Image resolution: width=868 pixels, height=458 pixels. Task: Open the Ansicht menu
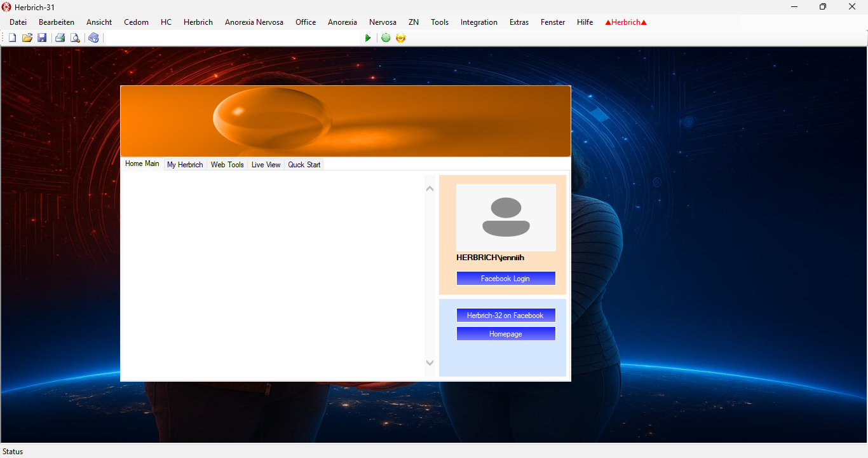[x=99, y=22]
